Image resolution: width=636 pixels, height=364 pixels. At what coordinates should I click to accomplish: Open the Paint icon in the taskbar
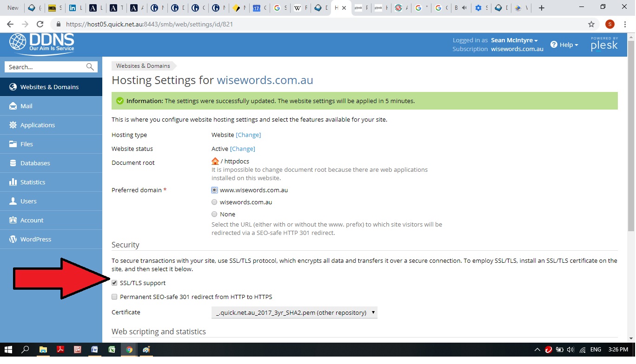click(x=146, y=350)
